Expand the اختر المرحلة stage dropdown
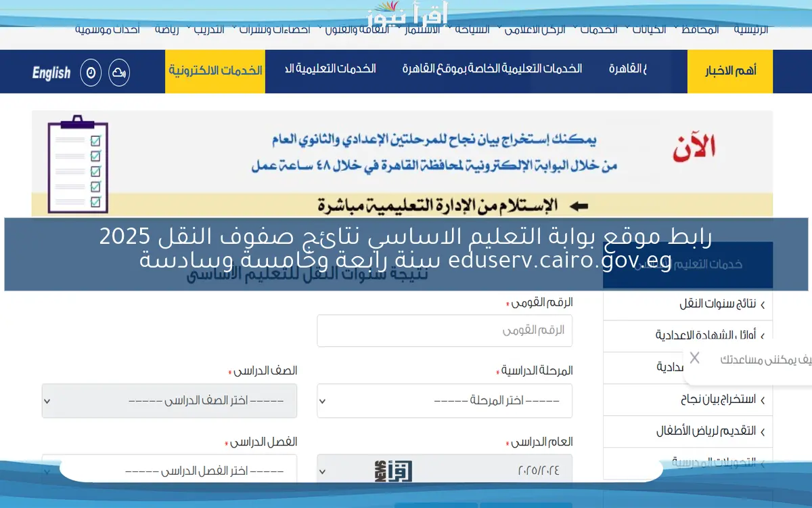Viewport: 812px width, 508px height. pos(445,401)
